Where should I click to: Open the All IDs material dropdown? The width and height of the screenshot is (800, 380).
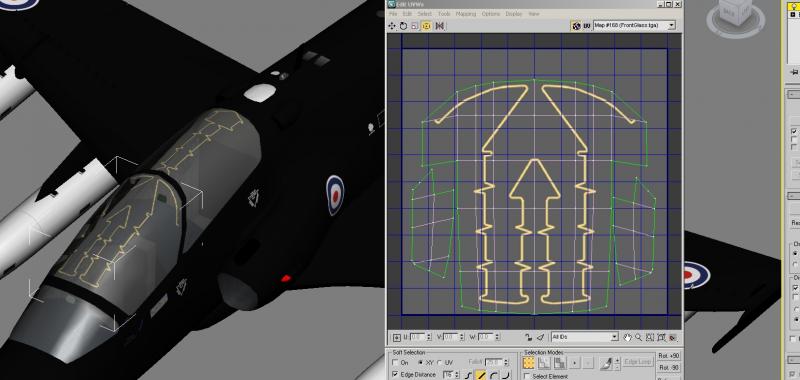(x=585, y=337)
